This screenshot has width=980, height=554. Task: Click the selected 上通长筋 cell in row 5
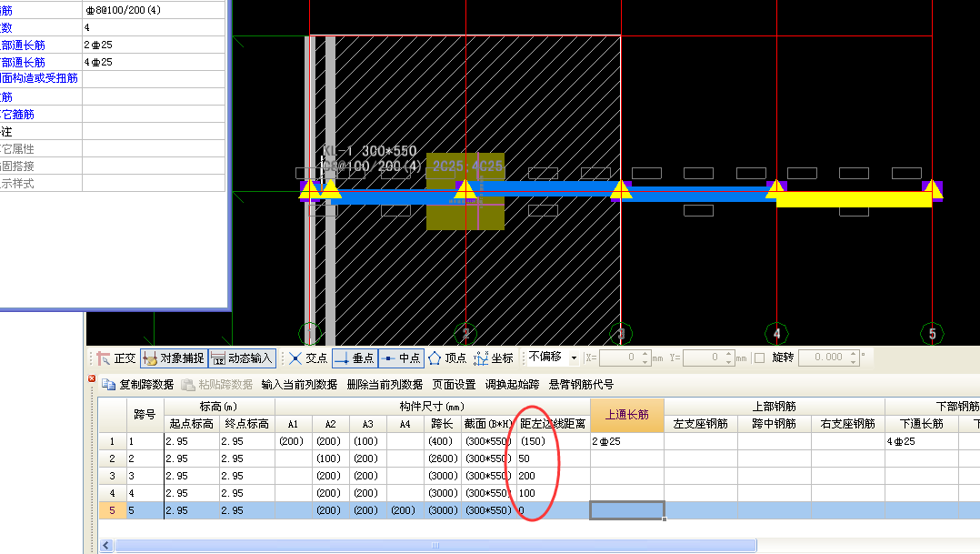pyautogui.click(x=627, y=510)
